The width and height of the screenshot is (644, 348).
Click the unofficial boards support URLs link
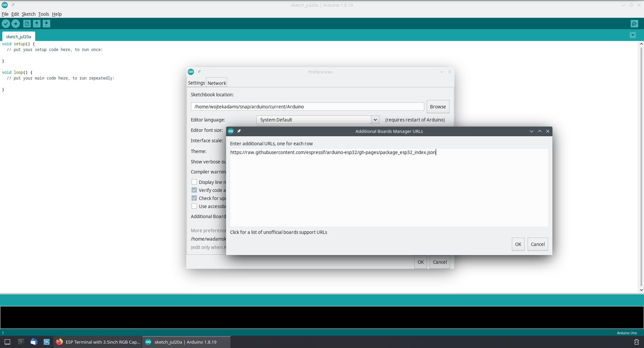point(279,232)
